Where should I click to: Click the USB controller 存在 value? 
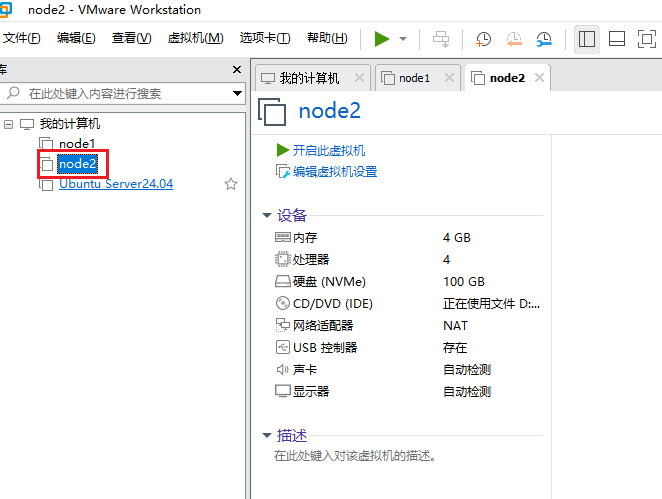[455, 347]
